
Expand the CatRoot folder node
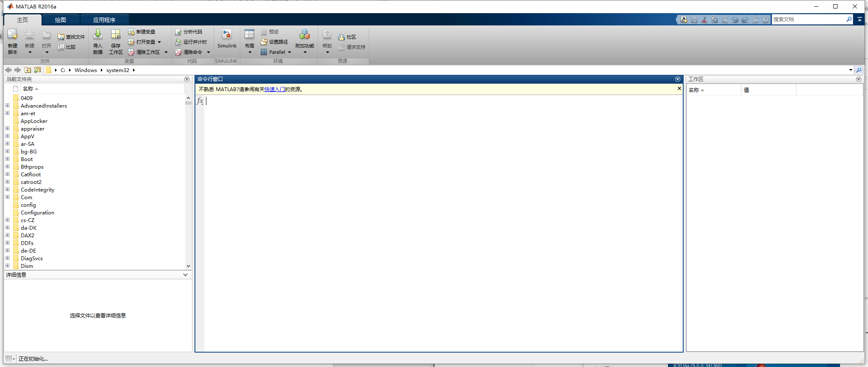click(7, 174)
